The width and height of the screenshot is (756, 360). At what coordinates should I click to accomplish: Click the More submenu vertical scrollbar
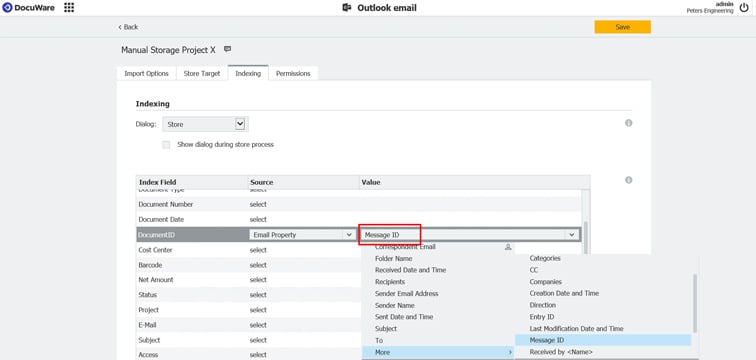pyautogui.click(x=695, y=304)
